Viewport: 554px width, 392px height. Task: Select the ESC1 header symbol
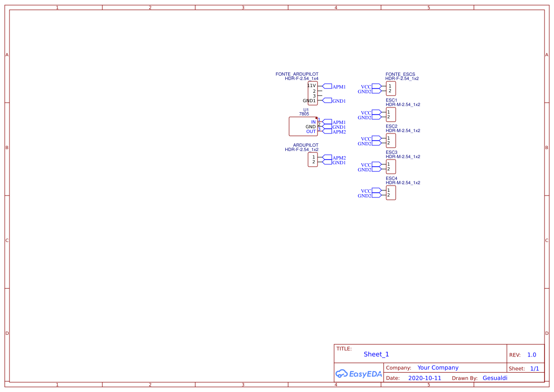tap(391, 115)
